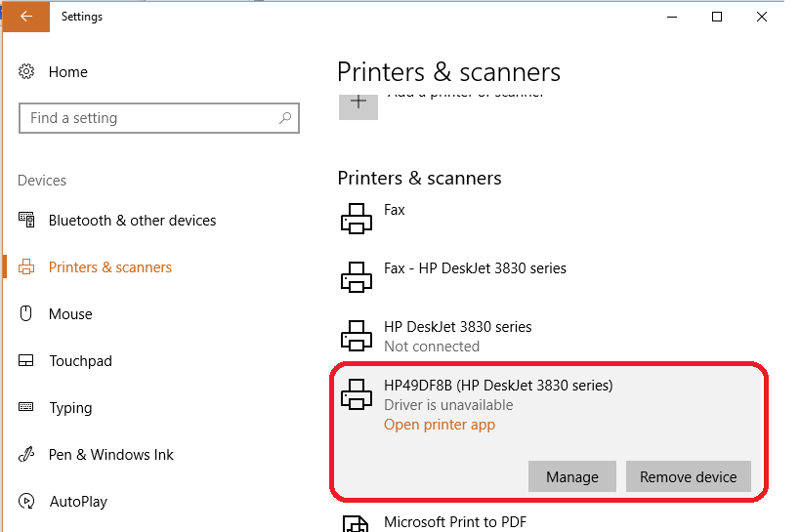
Task: Click the AutoPlay icon
Action: [x=27, y=502]
